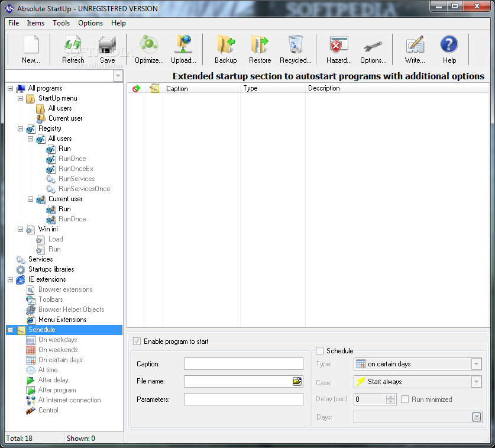Image resolution: width=495 pixels, height=448 pixels.
Task: Select RunServicesOnce registry item
Action: [85, 189]
